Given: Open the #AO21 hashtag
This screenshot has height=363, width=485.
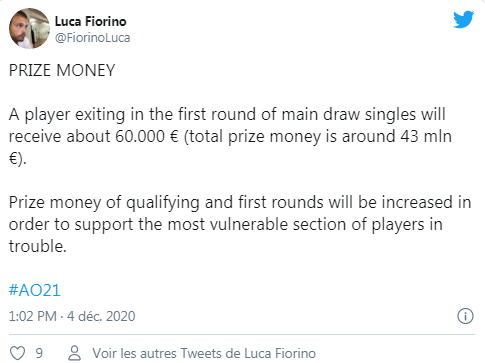Looking at the screenshot, I should click(x=35, y=290).
